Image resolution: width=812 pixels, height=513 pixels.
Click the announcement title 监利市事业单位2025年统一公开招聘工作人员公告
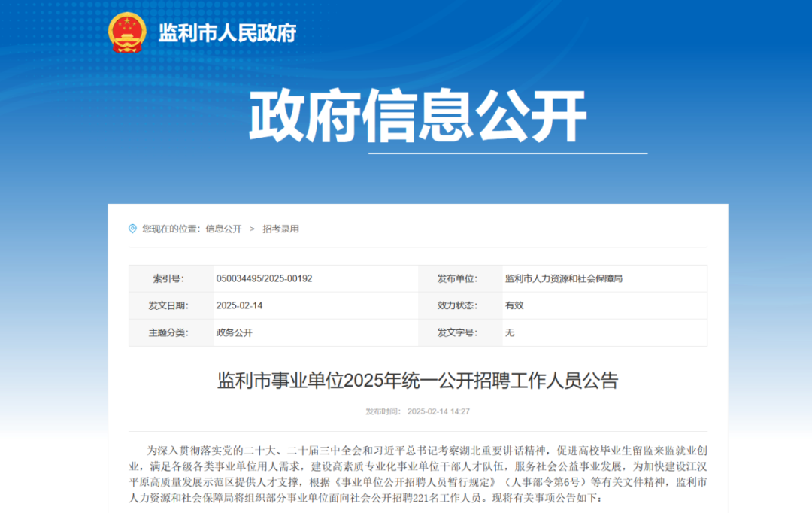point(417,381)
